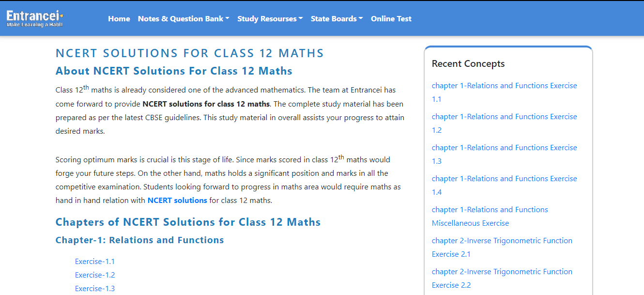Go to the Online Test section
This screenshot has height=295, width=644.
(x=391, y=18)
